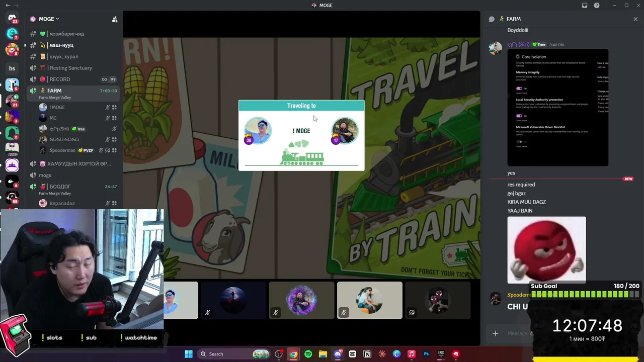644x362 pixels.
Task: Open Discord from the taskbar
Action: coord(338,354)
